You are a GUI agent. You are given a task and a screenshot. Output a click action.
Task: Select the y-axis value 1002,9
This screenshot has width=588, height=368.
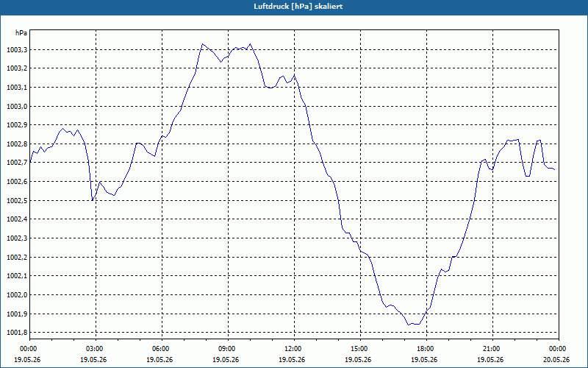point(17,125)
